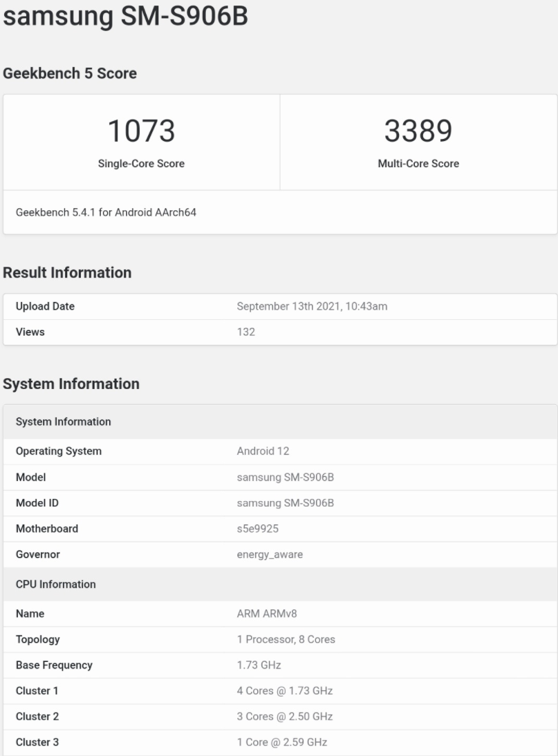Click the single-core score value 1073
The height and width of the screenshot is (756, 558).
tap(141, 131)
